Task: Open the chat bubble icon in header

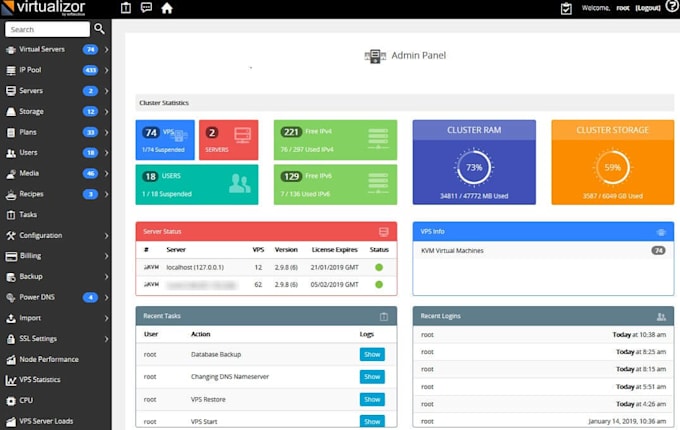Action: pos(147,9)
